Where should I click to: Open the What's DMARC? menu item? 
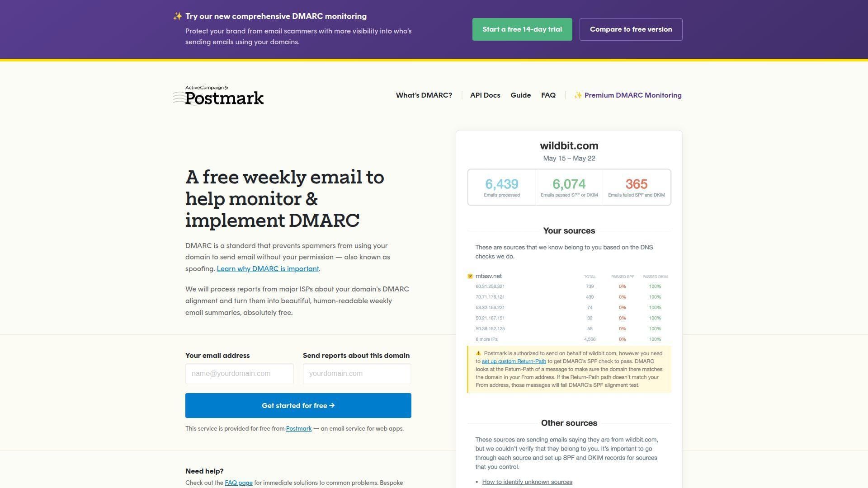[x=424, y=95]
